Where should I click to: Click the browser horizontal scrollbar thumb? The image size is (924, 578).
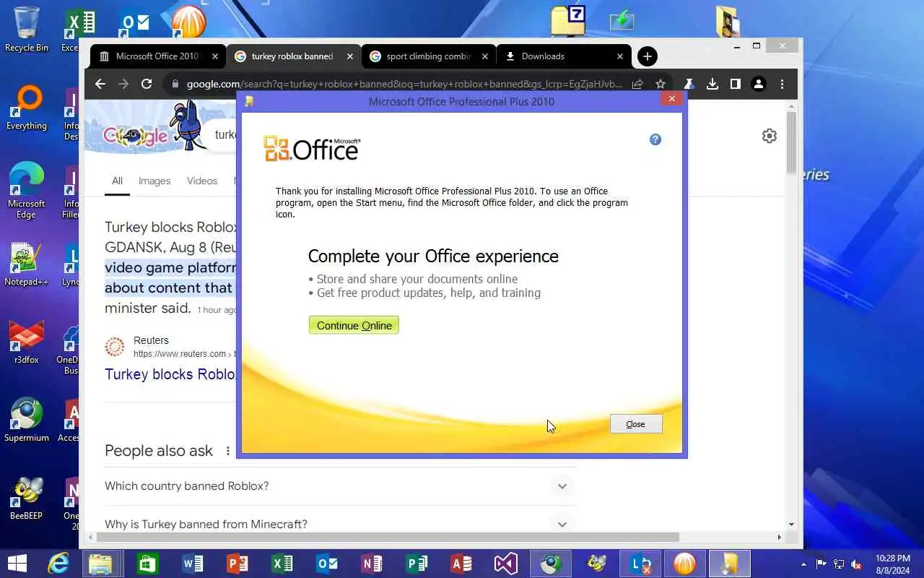click(388, 537)
